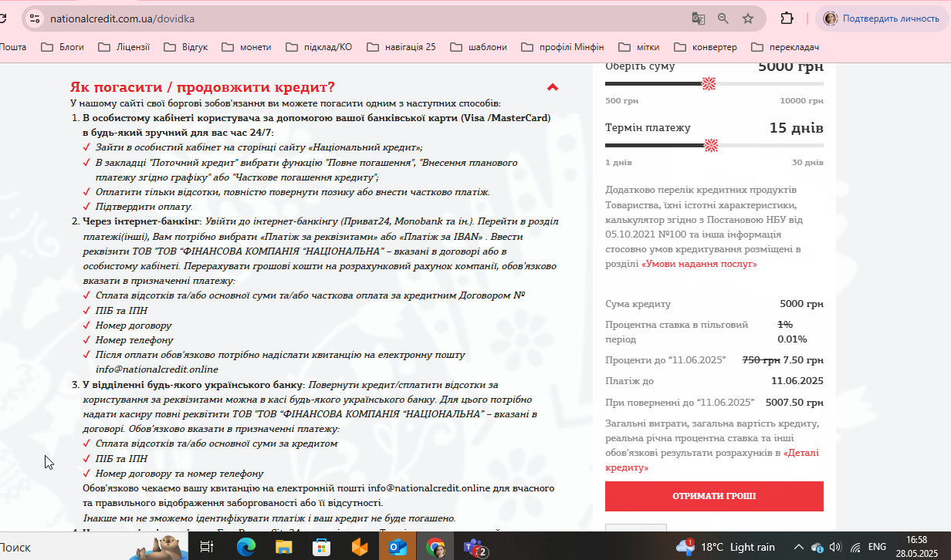Click the ОТРИМАТИ ГРОШІ button
This screenshot has width=951, height=560.
pyautogui.click(x=714, y=496)
